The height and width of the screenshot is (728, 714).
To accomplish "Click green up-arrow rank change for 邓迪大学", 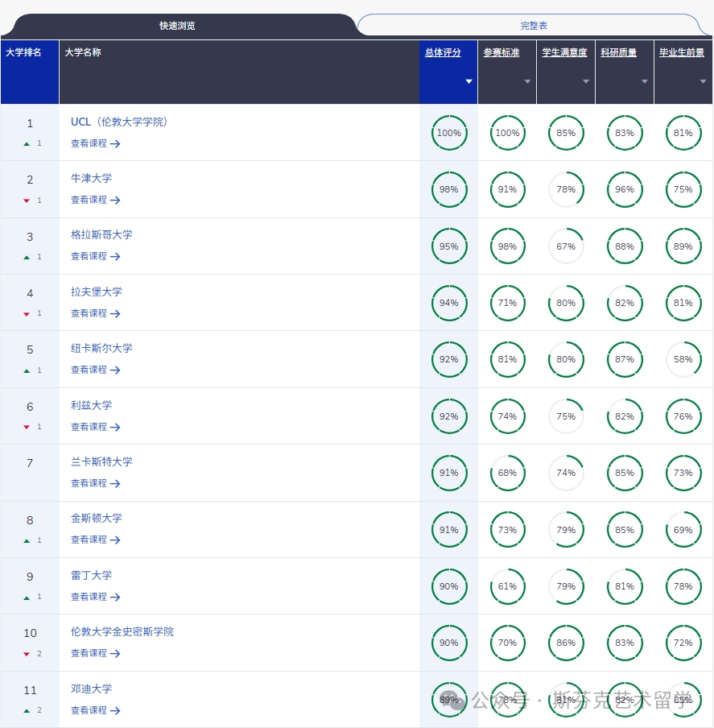I will [x=27, y=711].
